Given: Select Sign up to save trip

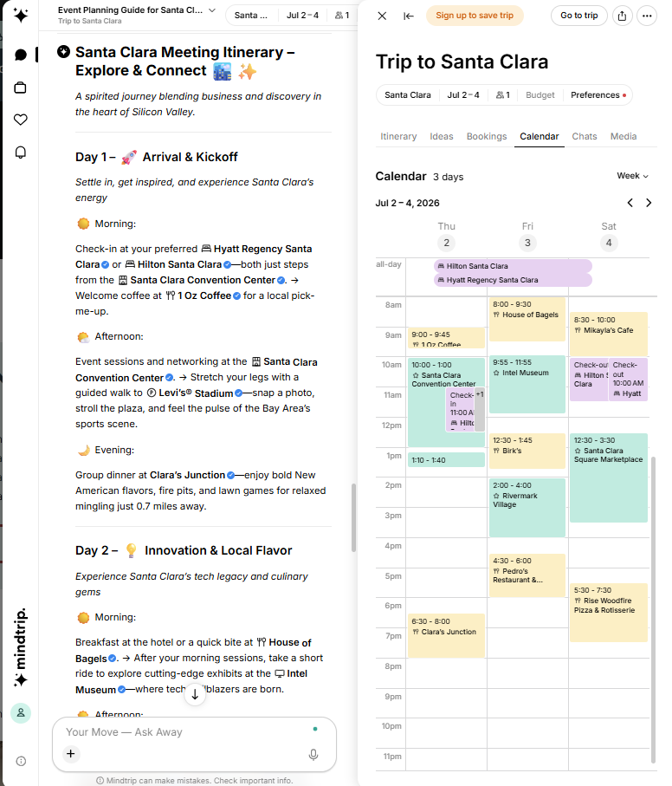Looking at the screenshot, I should coord(475,16).
